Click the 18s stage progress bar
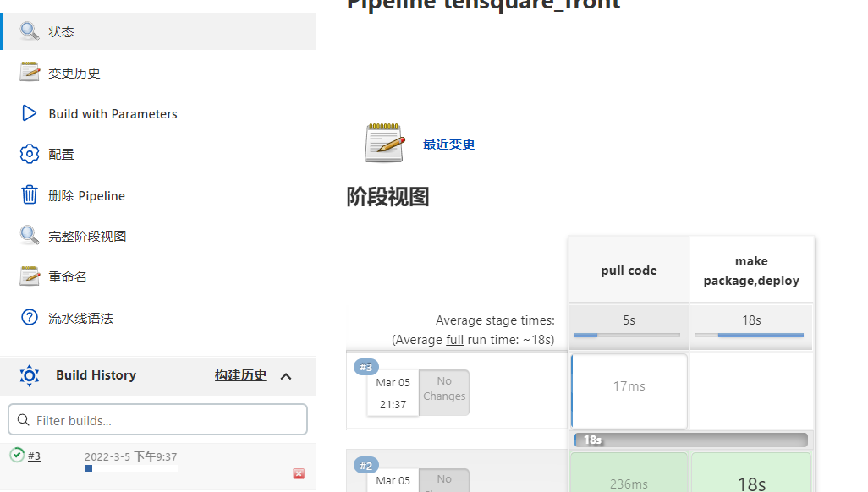This screenshot has width=868, height=492. tap(689, 440)
